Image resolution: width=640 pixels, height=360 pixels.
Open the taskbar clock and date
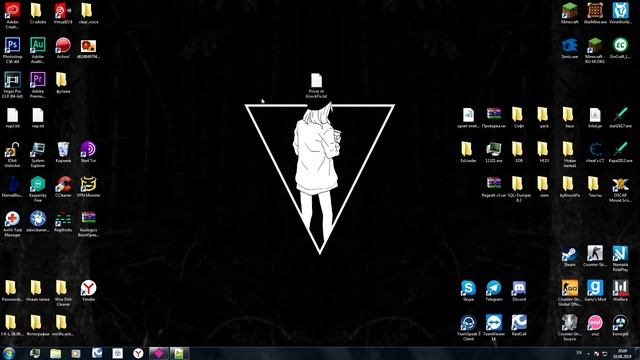coord(622,353)
